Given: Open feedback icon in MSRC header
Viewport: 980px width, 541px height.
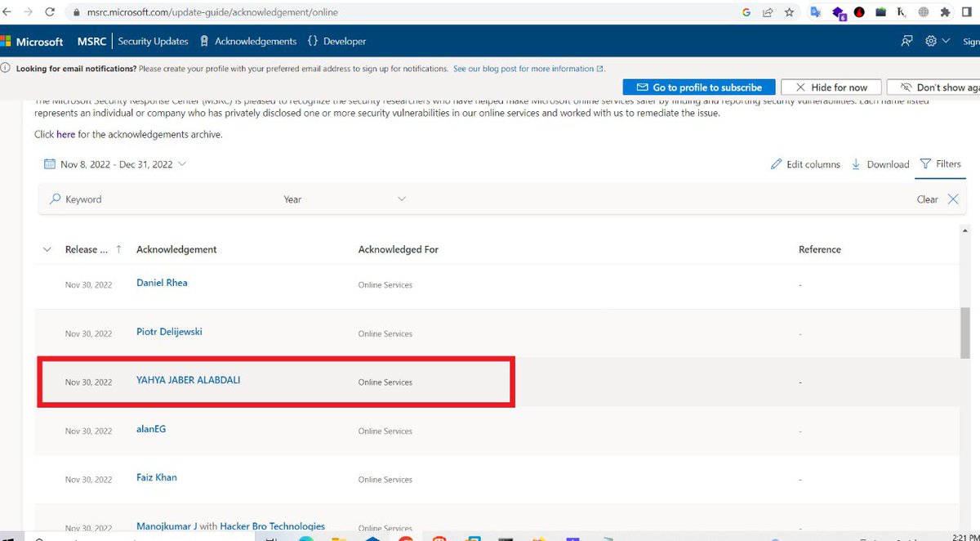Looking at the screenshot, I should click(x=906, y=41).
